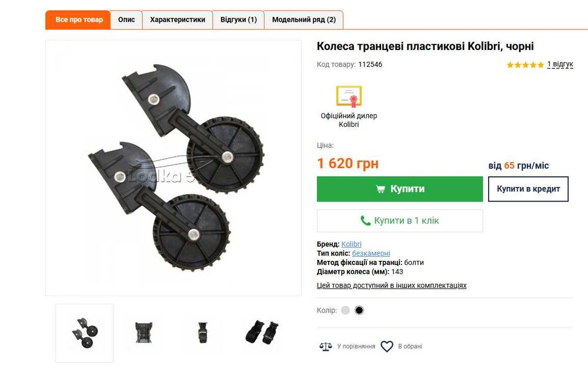Open the Опис tab
This screenshot has height=372, width=588.
[126, 20]
